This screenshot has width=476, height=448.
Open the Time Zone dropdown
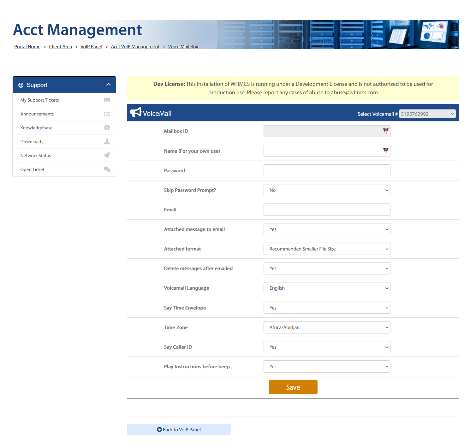coord(327,327)
